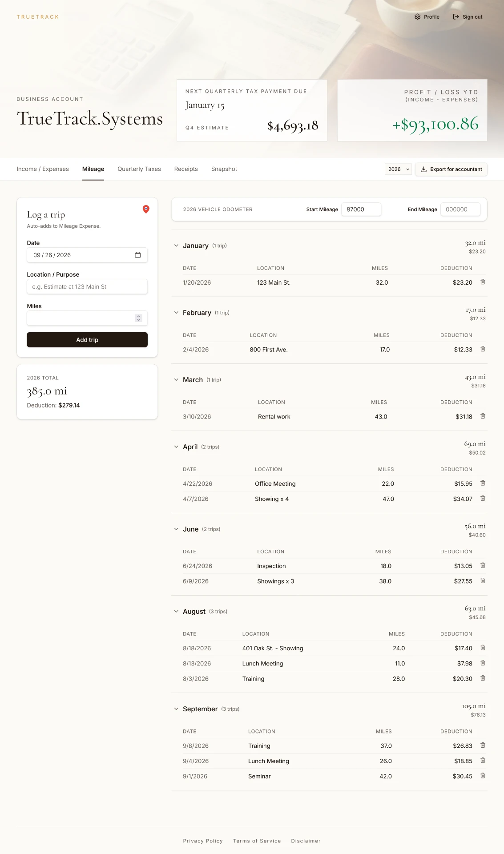Sign out of the account
Viewport: 504px width, 854px height.
click(468, 17)
